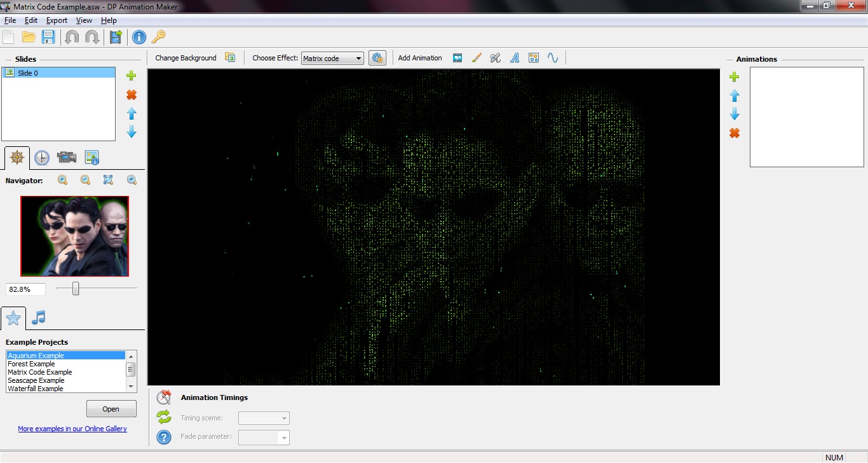Move animation down in Animations panel
The width and height of the screenshot is (868, 463).
click(735, 114)
